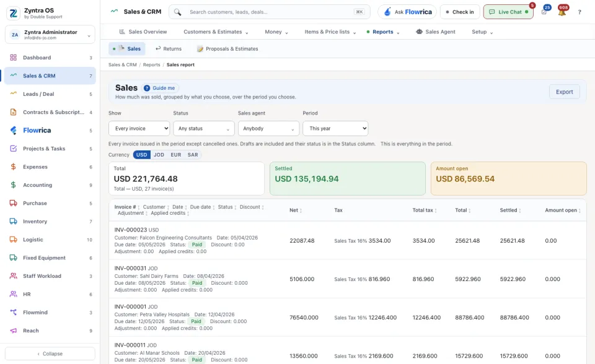Click invoice number INV-000031

(x=130, y=268)
